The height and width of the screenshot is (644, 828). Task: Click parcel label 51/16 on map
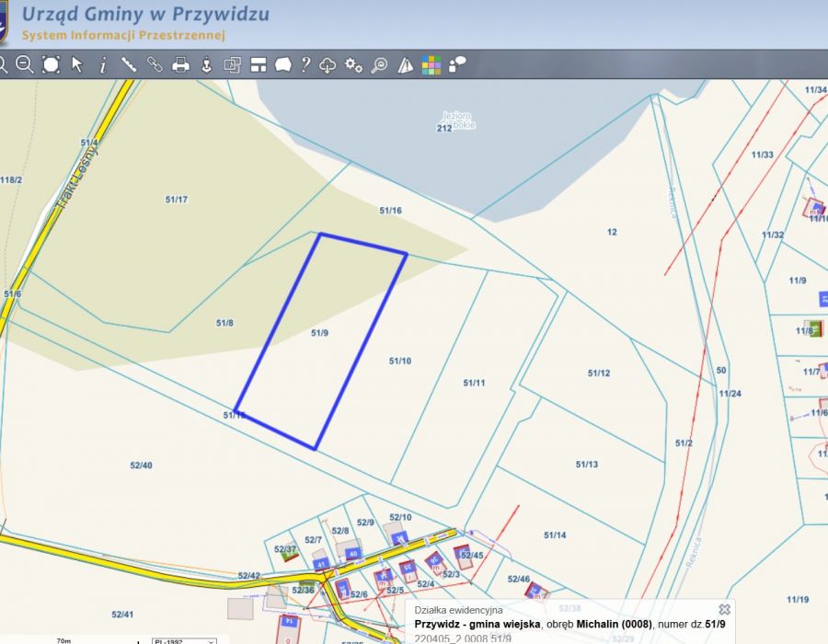click(x=390, y=211)
